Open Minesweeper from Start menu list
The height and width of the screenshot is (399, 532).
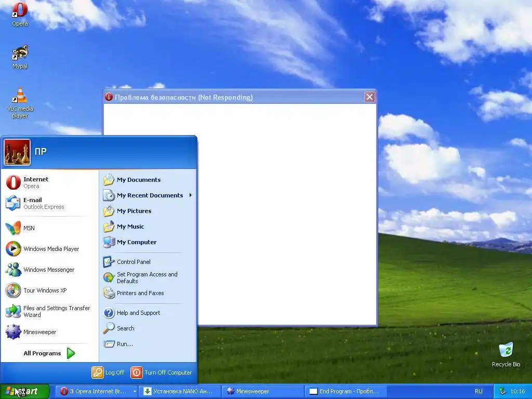pos(50,332)
